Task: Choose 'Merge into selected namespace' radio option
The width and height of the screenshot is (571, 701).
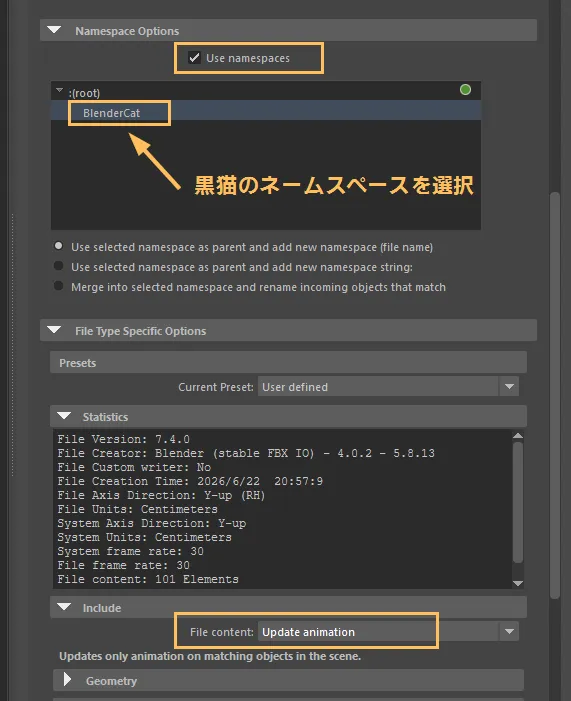Action: [x=59, y=286]
